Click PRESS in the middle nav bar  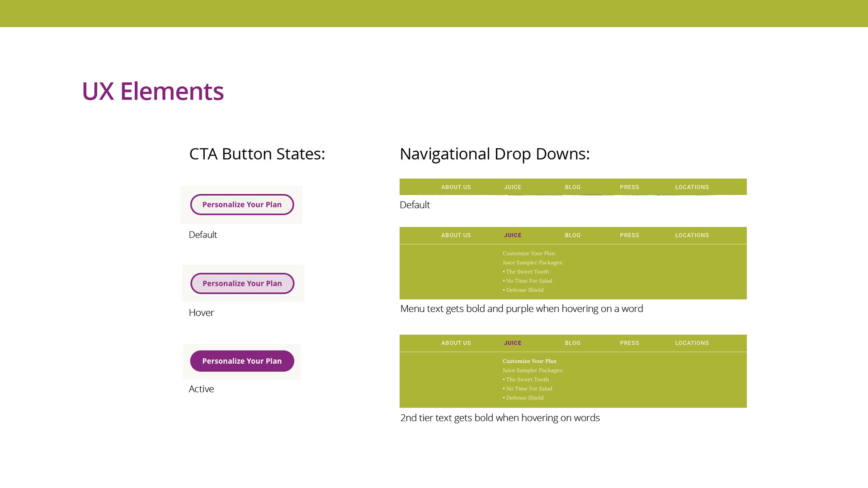(629, 235)
